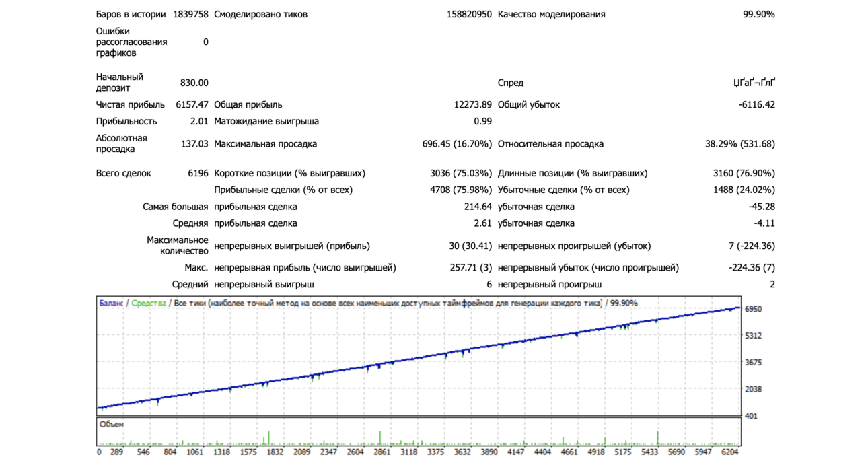The image size is (868, 463).
Task: Click the 6204 tick on horizontal axis
Action: [730, 453]
